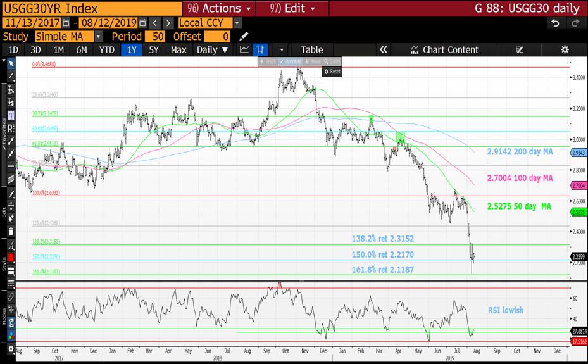Open the red annotation color swatch
The width and height of the screenshot is (588, 364).
(11, 258)
